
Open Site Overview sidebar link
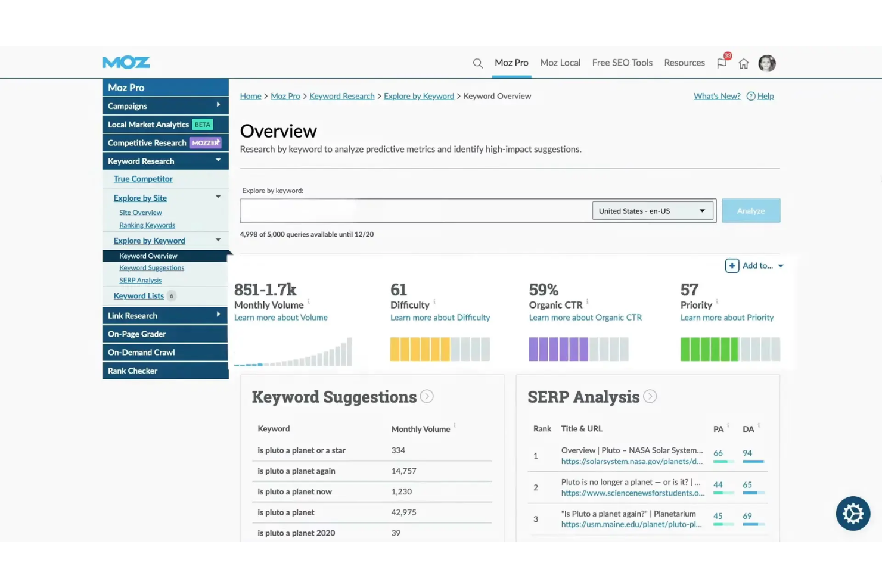141,213
